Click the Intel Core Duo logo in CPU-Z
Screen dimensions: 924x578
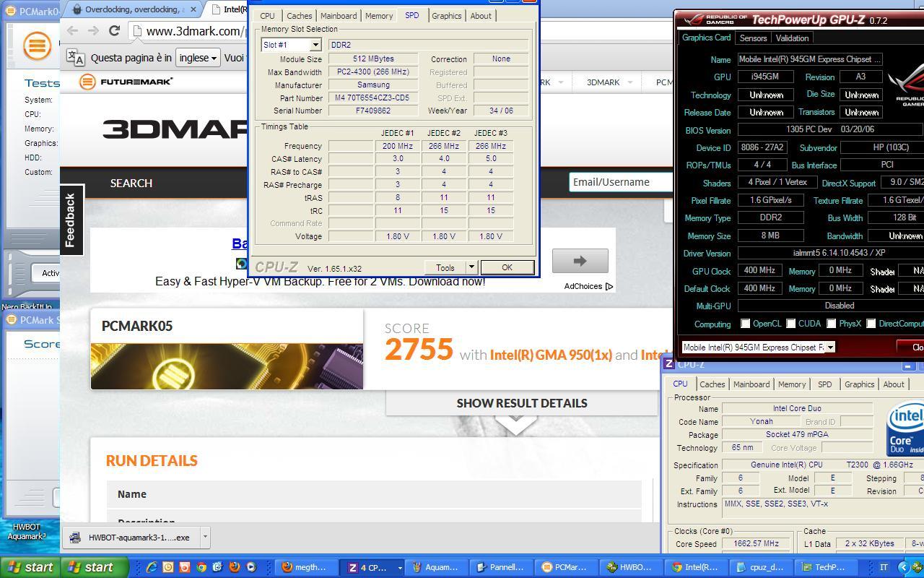[905, 430]
